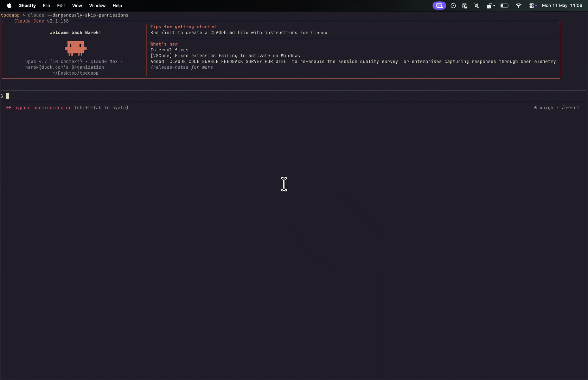Open the Edit menu

click(61, 6)
